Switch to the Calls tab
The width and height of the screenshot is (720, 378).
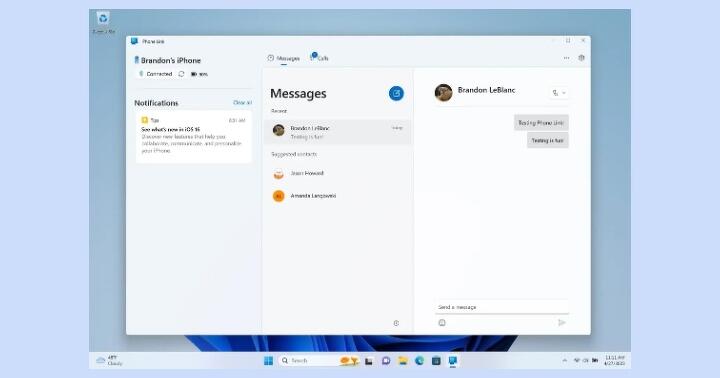tap(320, 58)
